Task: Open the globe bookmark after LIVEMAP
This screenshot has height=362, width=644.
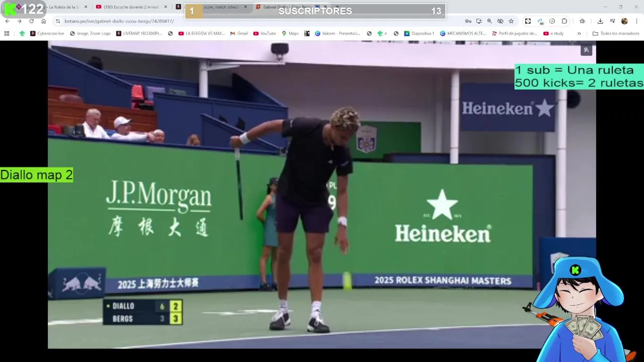Action: tap(171, 34)
